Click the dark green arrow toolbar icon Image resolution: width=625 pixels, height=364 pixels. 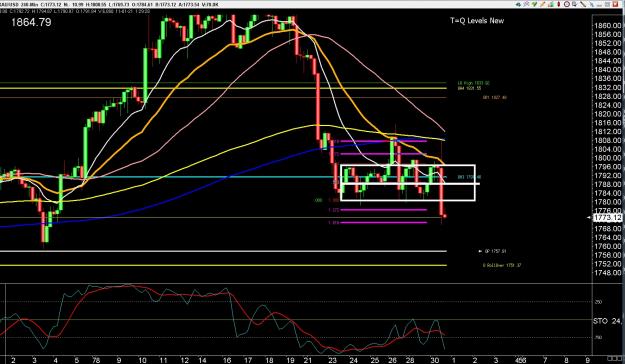(x=518, y=4)
